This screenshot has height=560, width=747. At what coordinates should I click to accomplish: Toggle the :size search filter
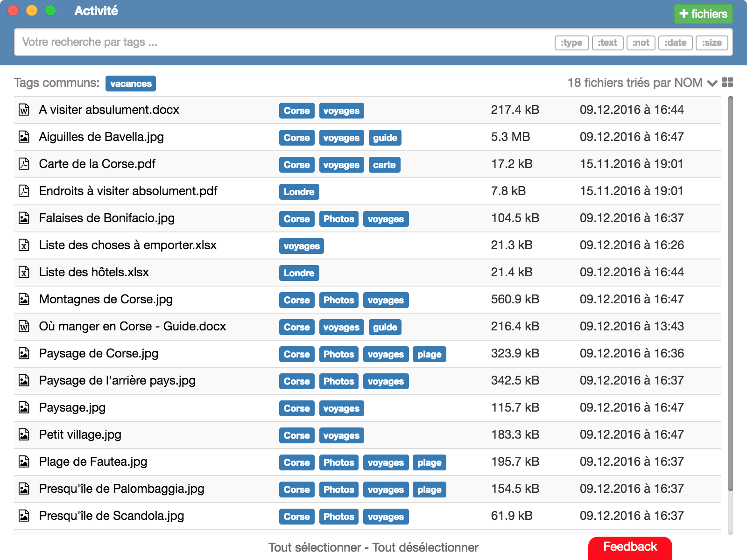coord(712,42)
